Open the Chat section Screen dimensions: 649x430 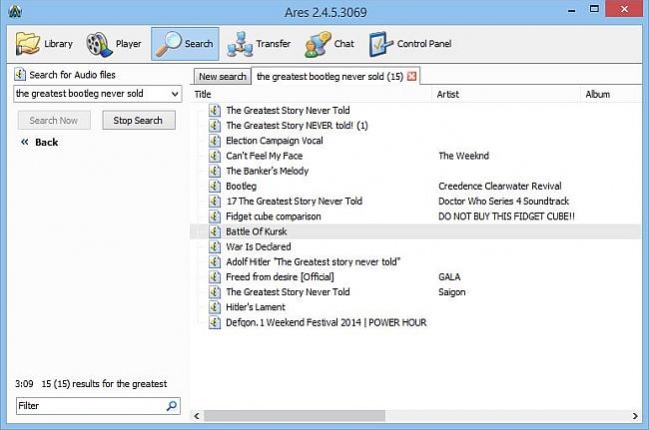(329, 44)
